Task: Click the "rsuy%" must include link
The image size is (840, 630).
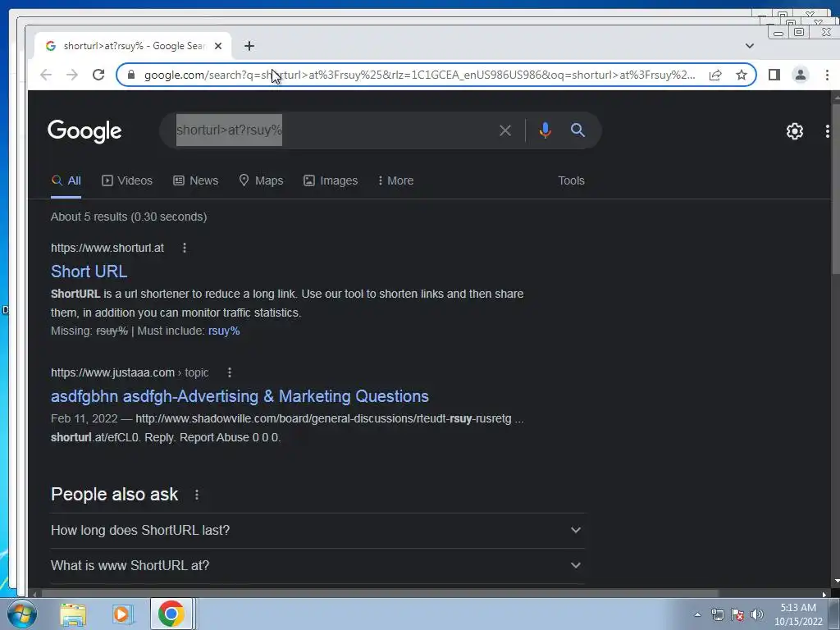Action: click(x=224, y=331)
